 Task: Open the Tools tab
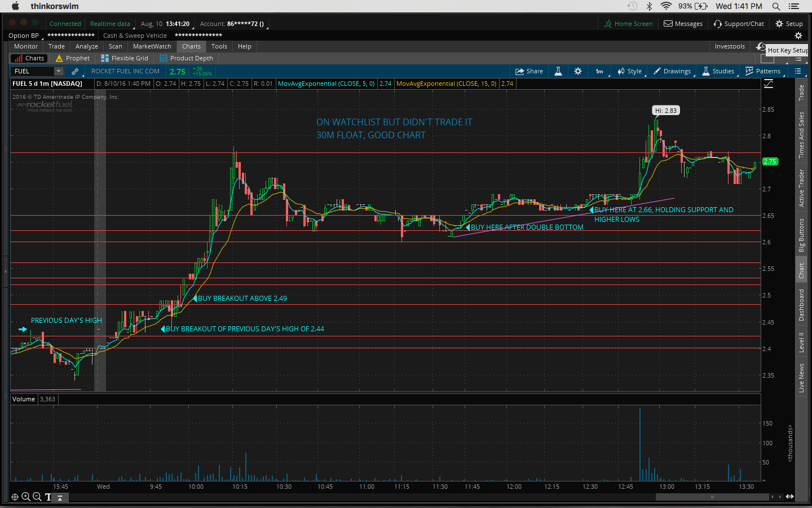219,46
